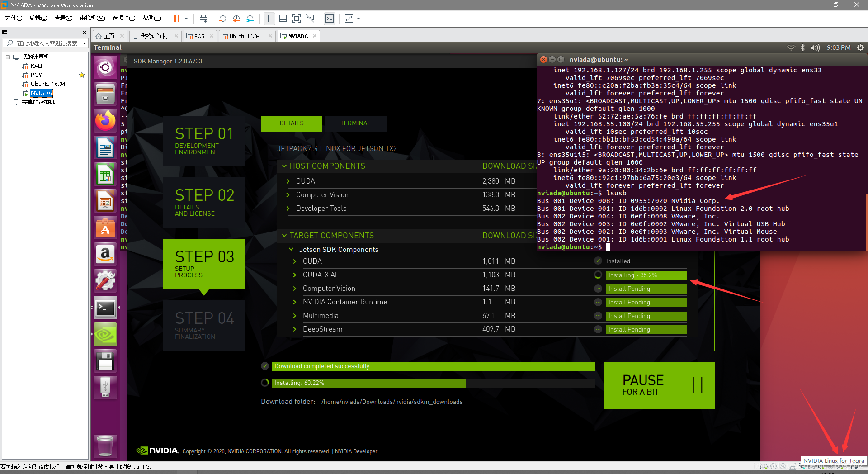Expand the Developer Tools row

pyautogui.click(x=288, y=208)
